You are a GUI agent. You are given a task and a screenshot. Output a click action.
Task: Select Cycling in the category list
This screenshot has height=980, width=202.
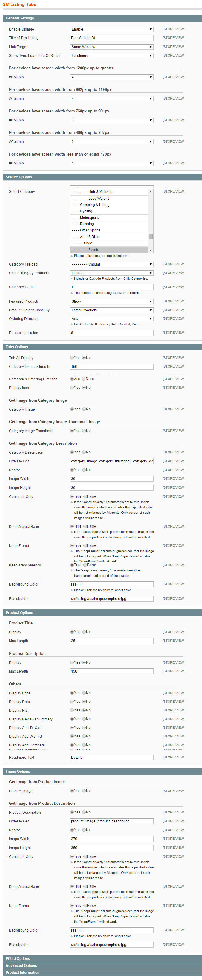tap(109, 211)
